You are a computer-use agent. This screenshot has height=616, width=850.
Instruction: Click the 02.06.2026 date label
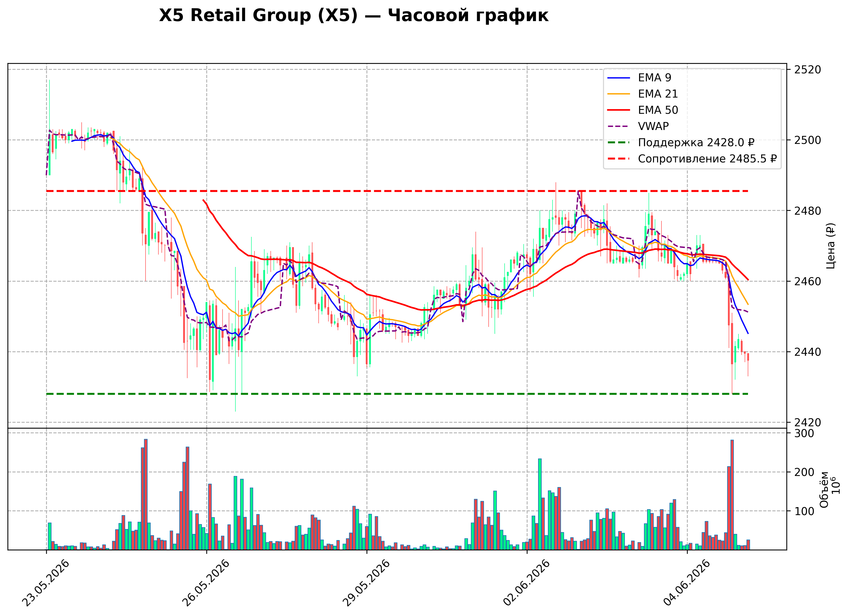[526, 583]
